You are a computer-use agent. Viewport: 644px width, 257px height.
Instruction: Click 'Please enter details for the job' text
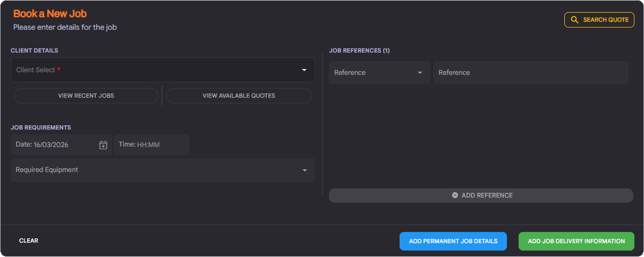(x=65, y=27)
